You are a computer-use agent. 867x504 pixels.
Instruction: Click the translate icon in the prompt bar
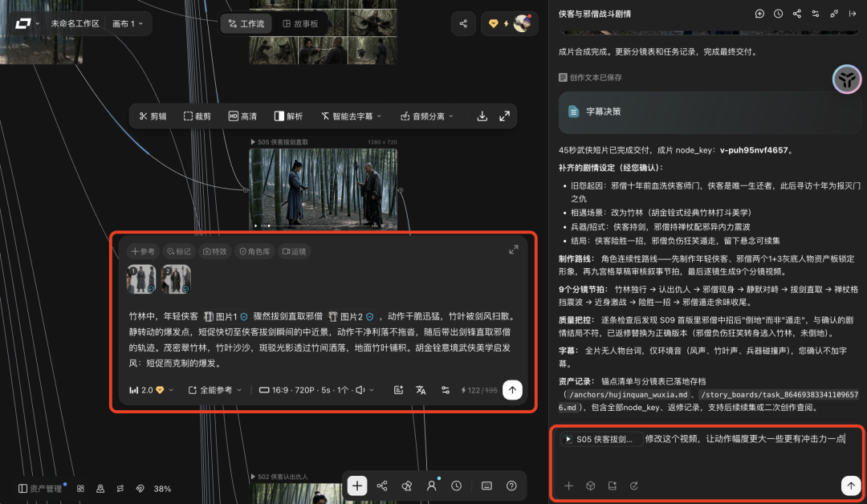click(x=421, y=390)
